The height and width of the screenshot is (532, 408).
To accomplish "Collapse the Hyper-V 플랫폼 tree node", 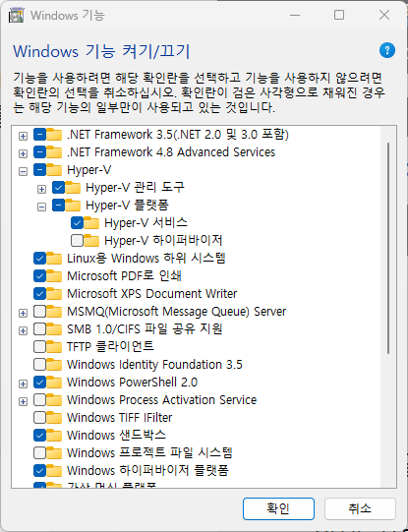I will coord(41,207).
